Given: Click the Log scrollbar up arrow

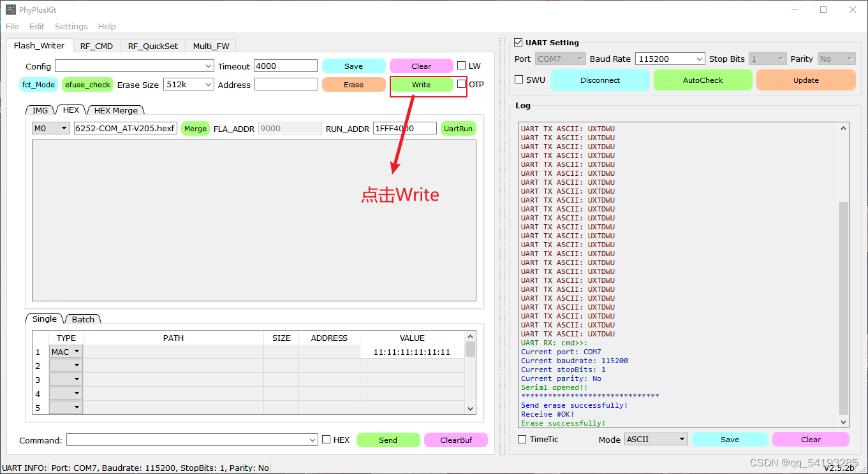Looking at the screenshot, I should tap(844, 128).
